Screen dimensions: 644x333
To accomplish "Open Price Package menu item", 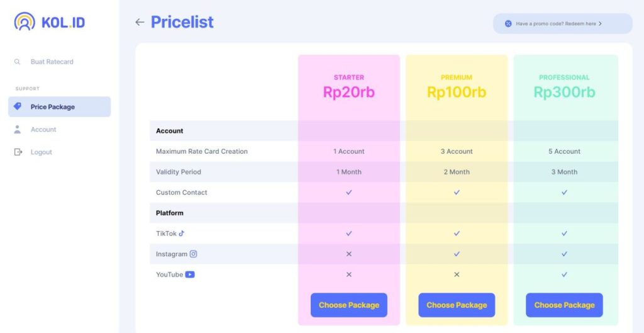I will pos(60,107).
